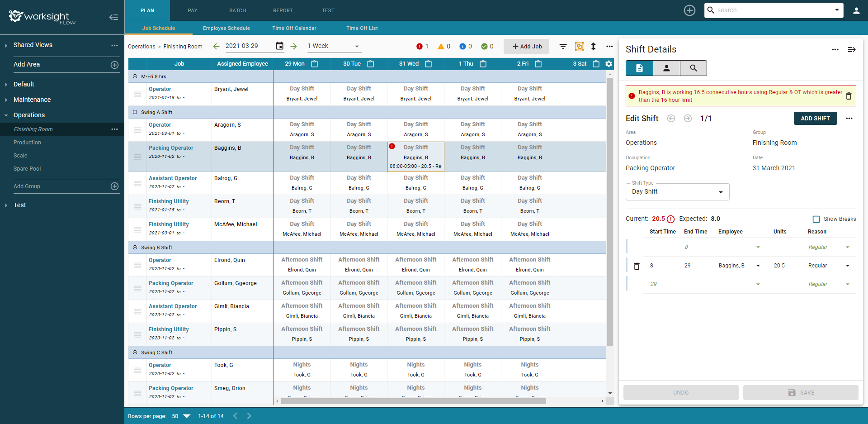
Task: Click the Add Job button
Action: click(x=526, y=46)
